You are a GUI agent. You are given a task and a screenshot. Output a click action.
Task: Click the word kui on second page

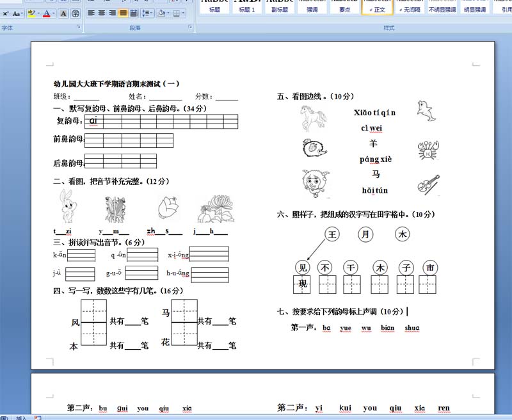pyautogui.click(x=345, y=408)
